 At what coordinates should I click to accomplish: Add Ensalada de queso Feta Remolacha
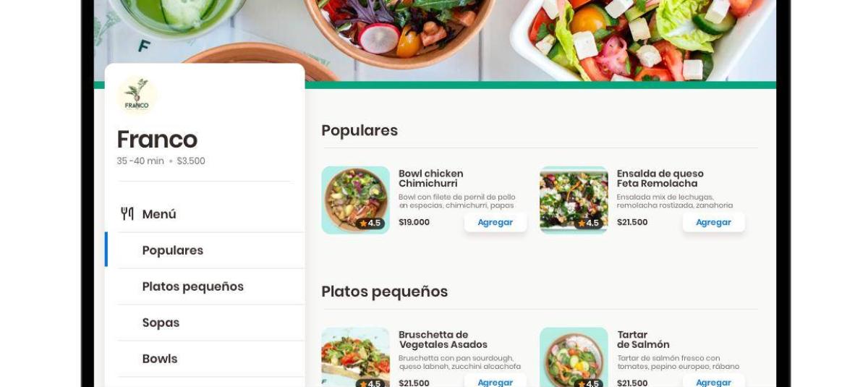click(x=714, y=222)
